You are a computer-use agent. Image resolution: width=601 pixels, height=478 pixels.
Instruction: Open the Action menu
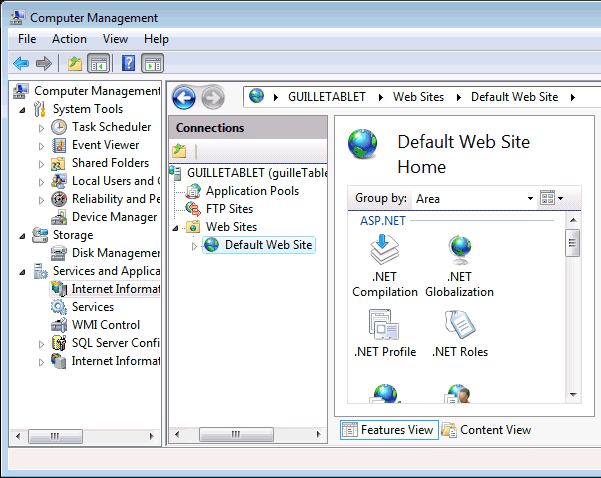click(x=69, y=39)
